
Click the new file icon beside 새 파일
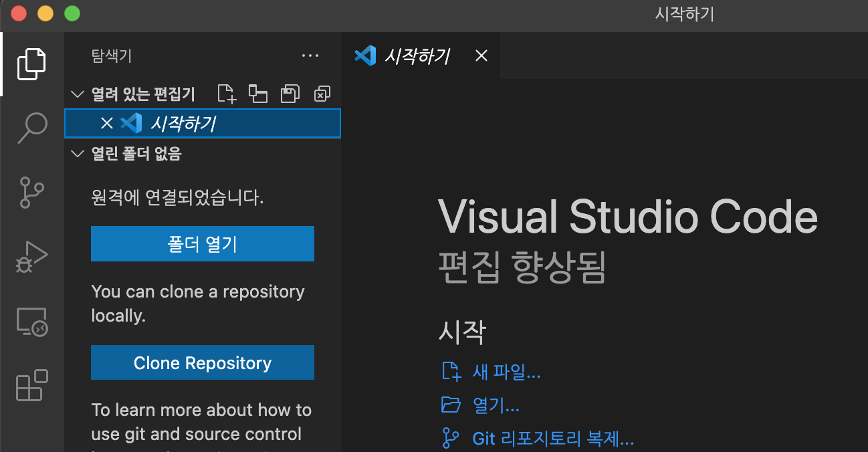451,372
